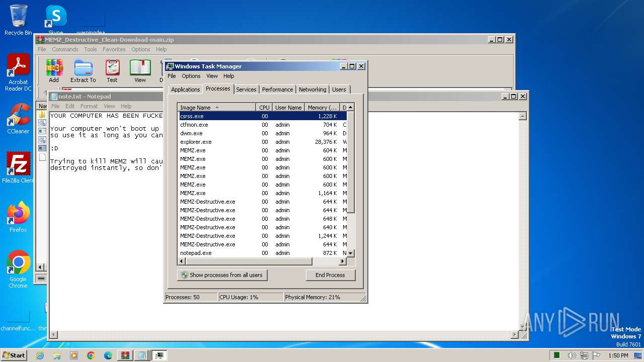The height and width of the screenshot is (362, 644).
Task: Open Microsoft Edge from the taskbar
Action: pyautogui.click(x=108, y=355)
